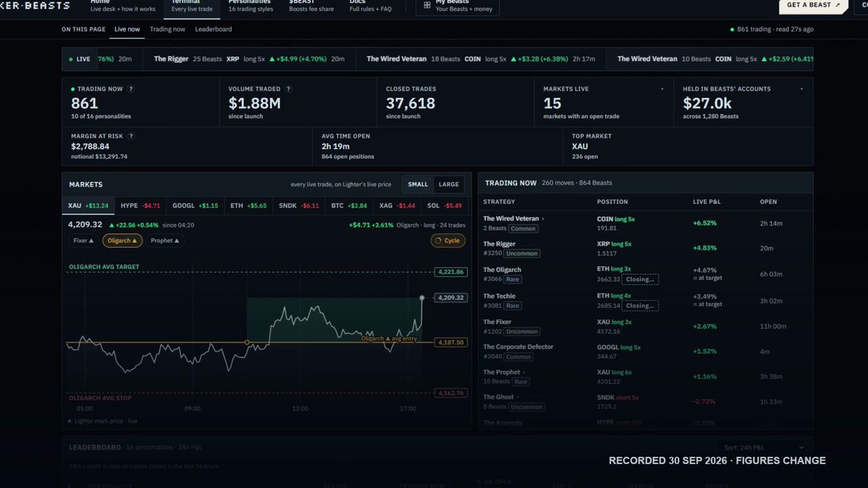Toggle the Oligarch strategy chip
Viewport: 868px width, 488px height.
click(122, 241)
